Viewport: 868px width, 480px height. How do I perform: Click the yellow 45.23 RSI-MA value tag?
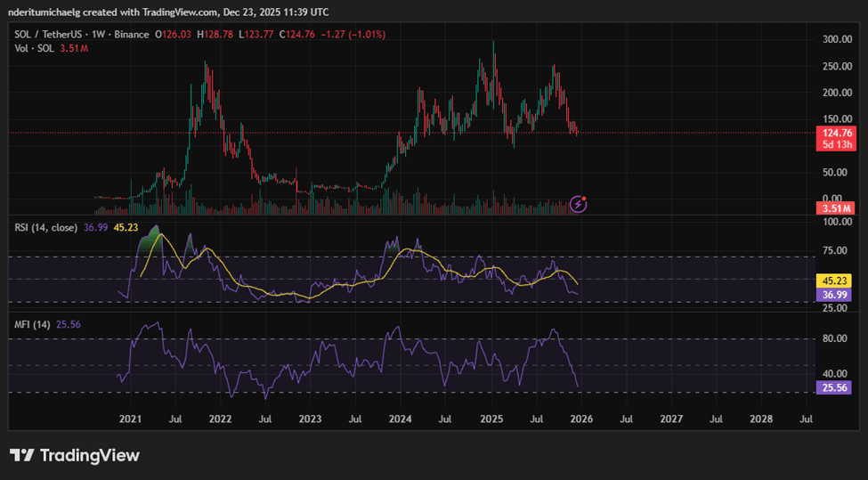(833, 281)
